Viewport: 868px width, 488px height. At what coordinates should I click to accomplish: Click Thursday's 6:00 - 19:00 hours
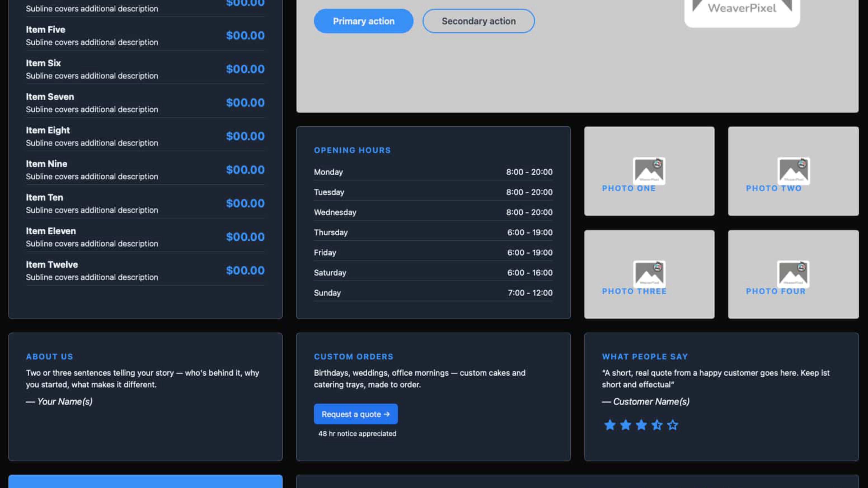530,232
